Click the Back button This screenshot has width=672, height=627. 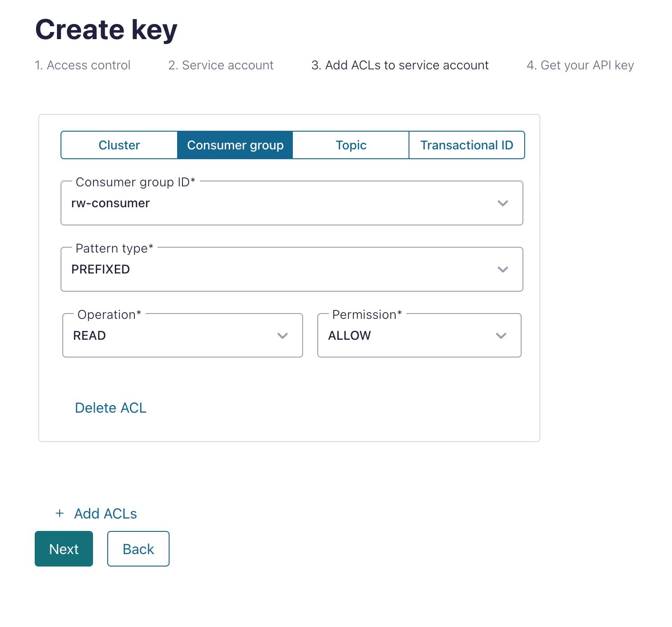click(x=138, y=549)
